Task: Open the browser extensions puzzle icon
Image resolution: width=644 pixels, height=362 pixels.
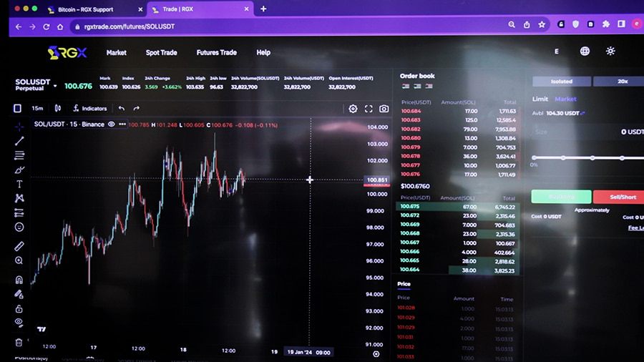Action: click(x=606, y=24)
